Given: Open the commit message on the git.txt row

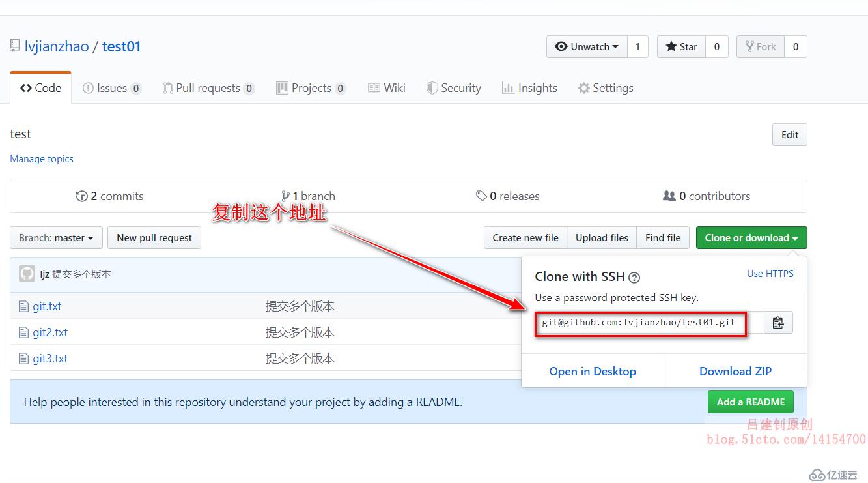Looking at the screenshot, I should coord(300,306).
